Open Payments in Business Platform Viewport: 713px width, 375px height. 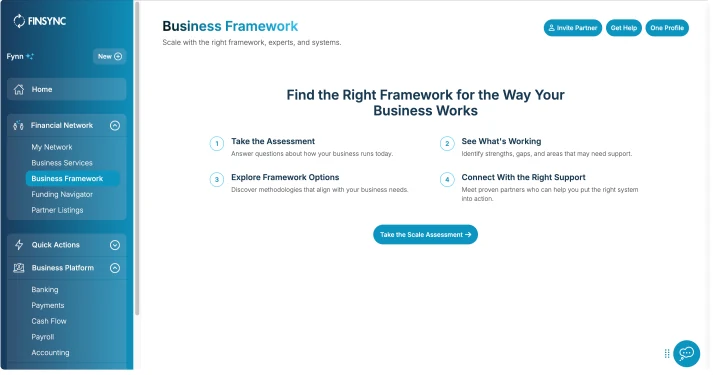[x=48, y=305]
